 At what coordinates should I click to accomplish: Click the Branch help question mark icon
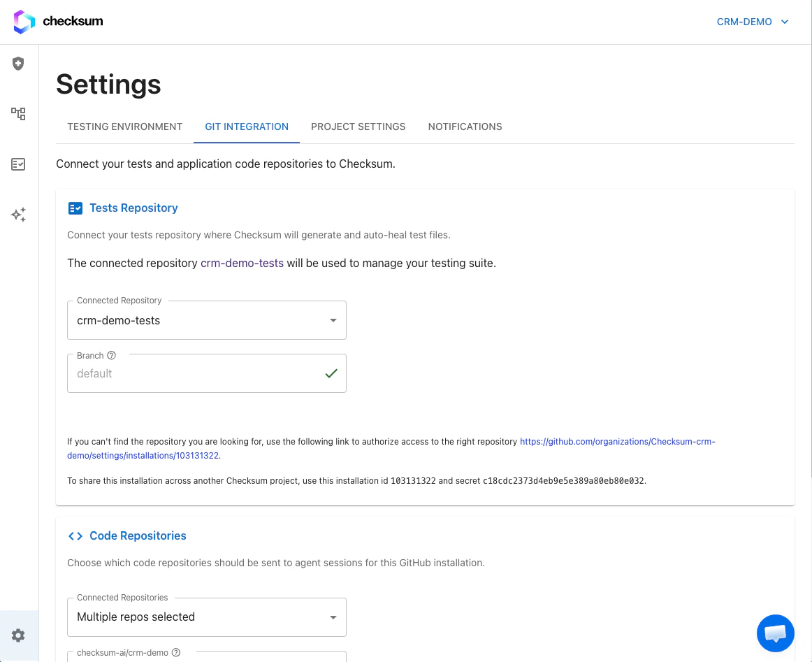coord(112,355)
